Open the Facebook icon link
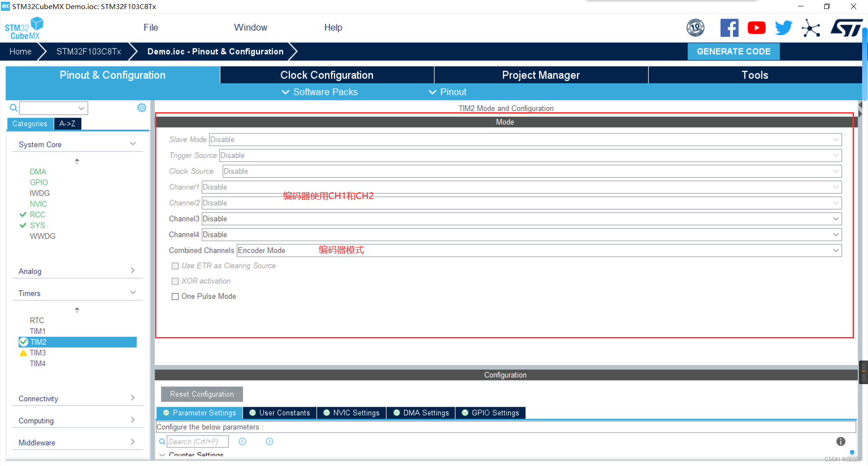 click(x=729, y=28)
